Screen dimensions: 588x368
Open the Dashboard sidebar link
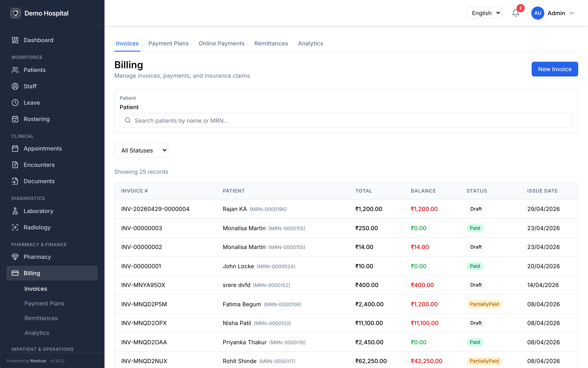pyautogui.click(x=52, y=40)
